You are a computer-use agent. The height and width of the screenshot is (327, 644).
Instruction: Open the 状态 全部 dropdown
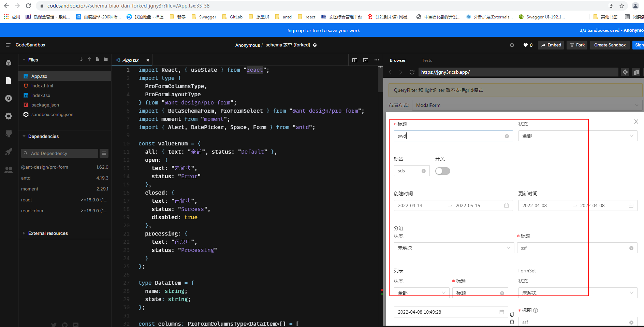577,136
